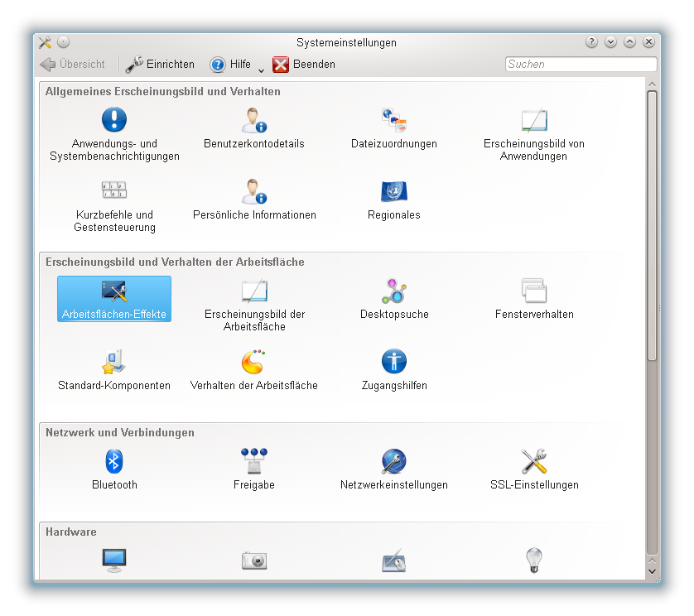Open Bluetooth settings

pos(114,469)
